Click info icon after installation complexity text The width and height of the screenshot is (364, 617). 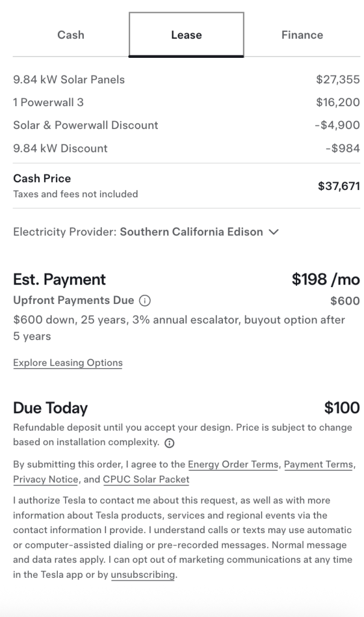coord(169,443)
